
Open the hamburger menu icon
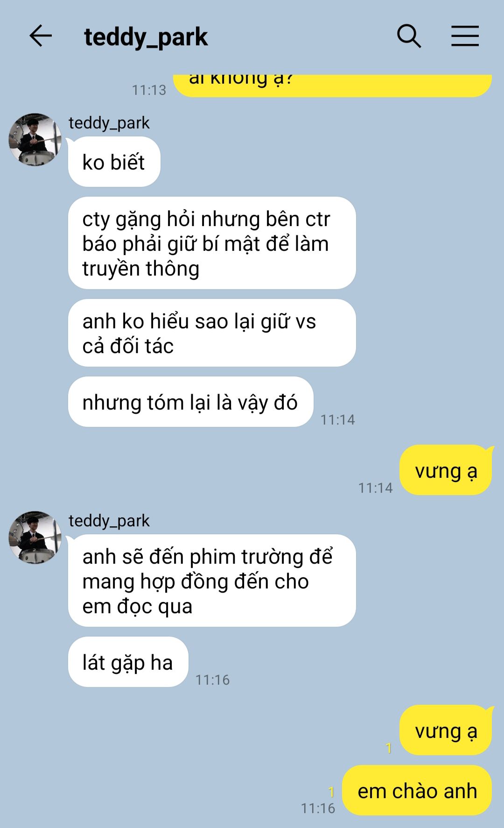click(x=465, y=36)
